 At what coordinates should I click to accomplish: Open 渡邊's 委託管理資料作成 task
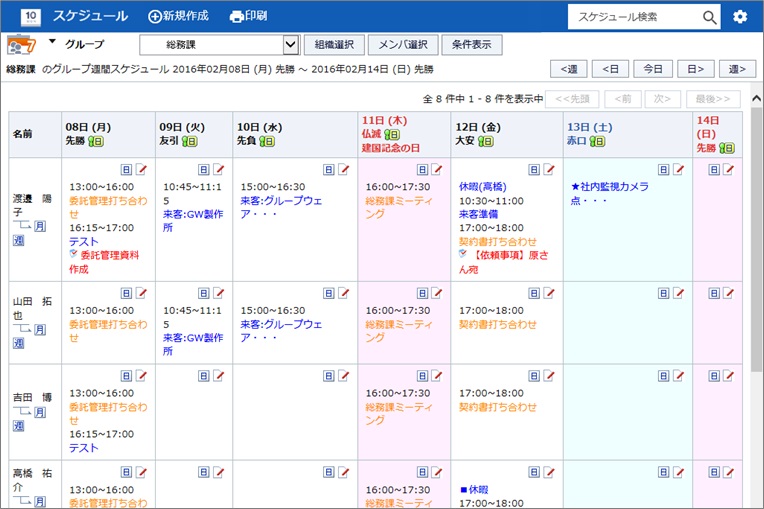click(104, 262)
